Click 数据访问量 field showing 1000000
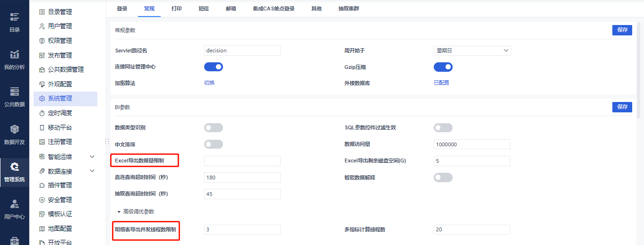The image size is (644, 245). pyautogui.click(x=472, y=144)
